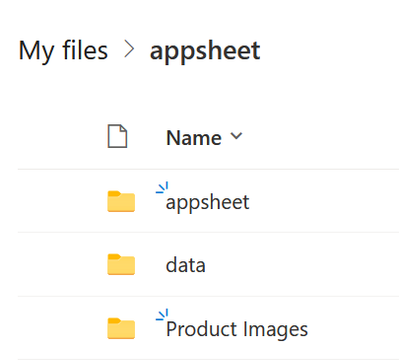Click the Name column header text
This screenshot has width=399, height=360.
coord(194,138)
